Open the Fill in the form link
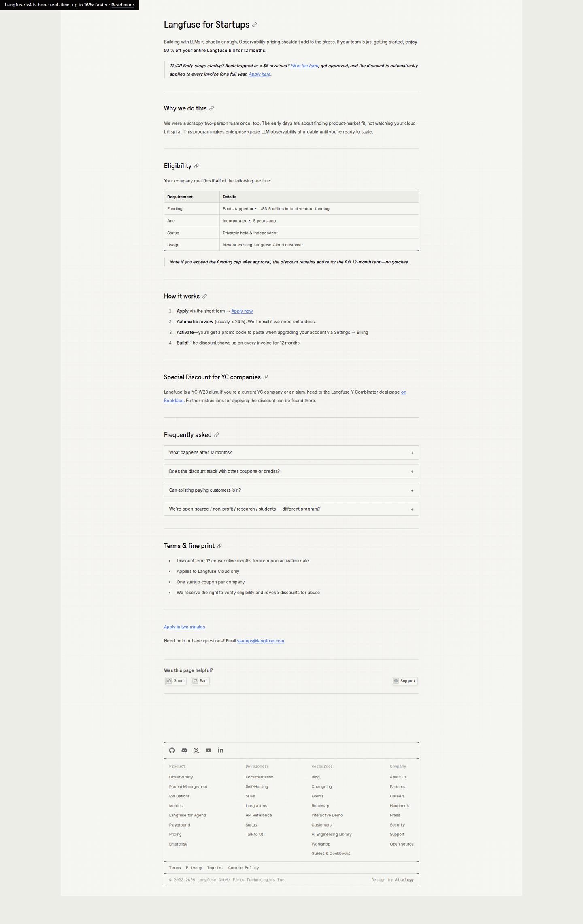 tap(304, 66)
